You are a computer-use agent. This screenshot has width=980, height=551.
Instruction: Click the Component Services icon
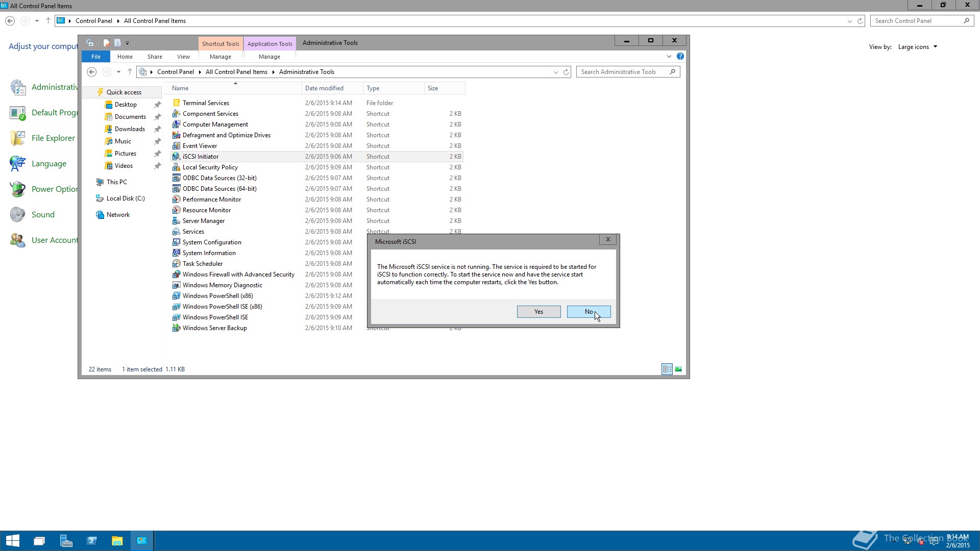(x=176, y=114)
